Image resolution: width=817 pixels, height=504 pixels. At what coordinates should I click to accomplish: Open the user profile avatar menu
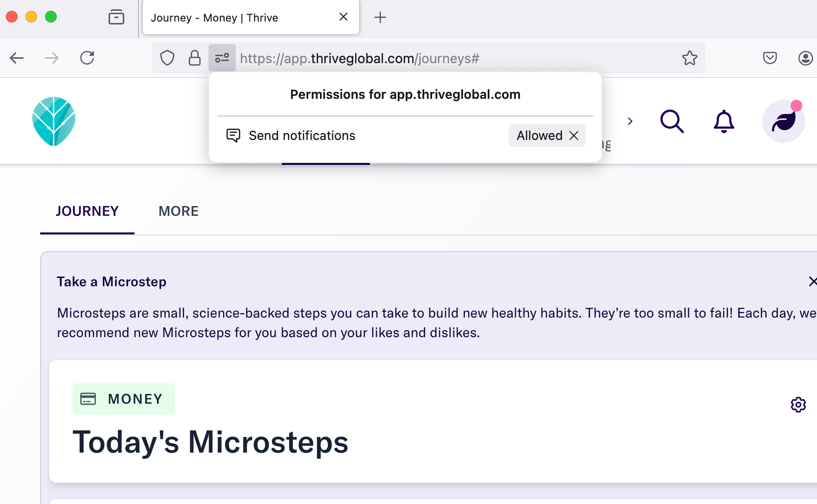tap(783, 121)
